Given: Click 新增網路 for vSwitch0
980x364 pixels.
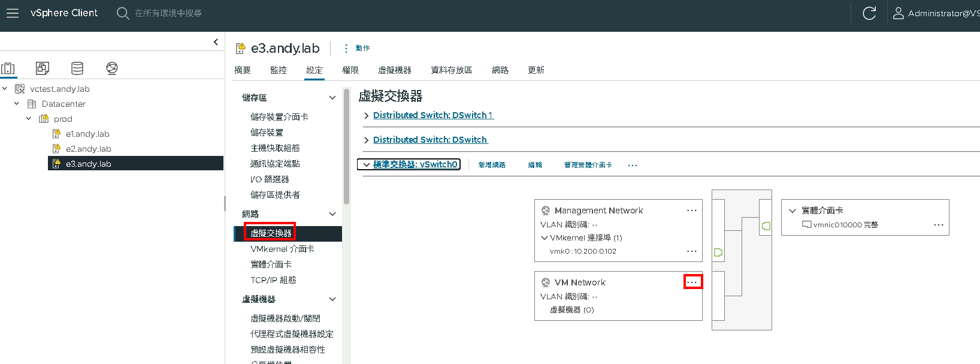Looking at the screenshot, I should pos(492,165).
